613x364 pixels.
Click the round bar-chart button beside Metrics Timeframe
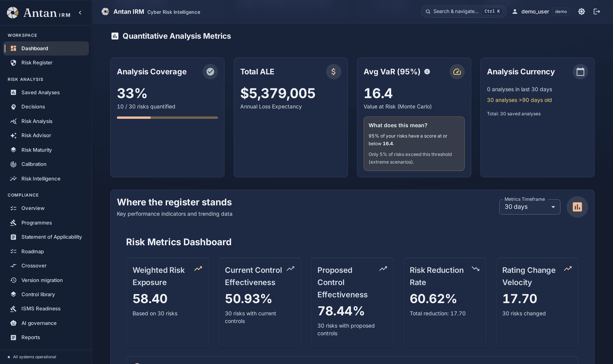coord(577,207)
